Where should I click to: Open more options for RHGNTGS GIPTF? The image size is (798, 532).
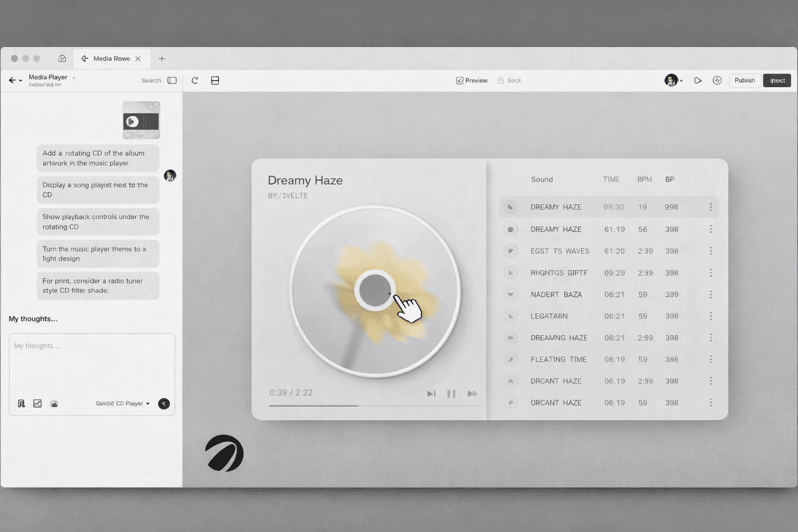tap(711, 273)
